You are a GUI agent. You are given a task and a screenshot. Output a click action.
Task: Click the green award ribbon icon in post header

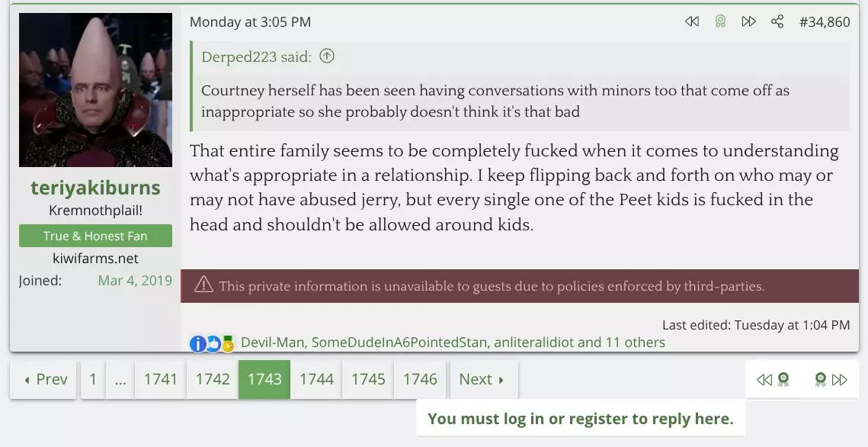point(720,21)
